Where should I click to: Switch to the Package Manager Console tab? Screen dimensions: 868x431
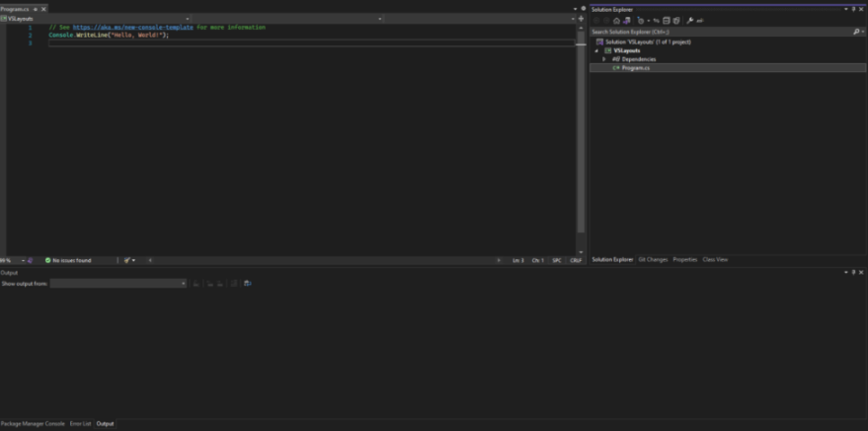(x=33, y=424)
